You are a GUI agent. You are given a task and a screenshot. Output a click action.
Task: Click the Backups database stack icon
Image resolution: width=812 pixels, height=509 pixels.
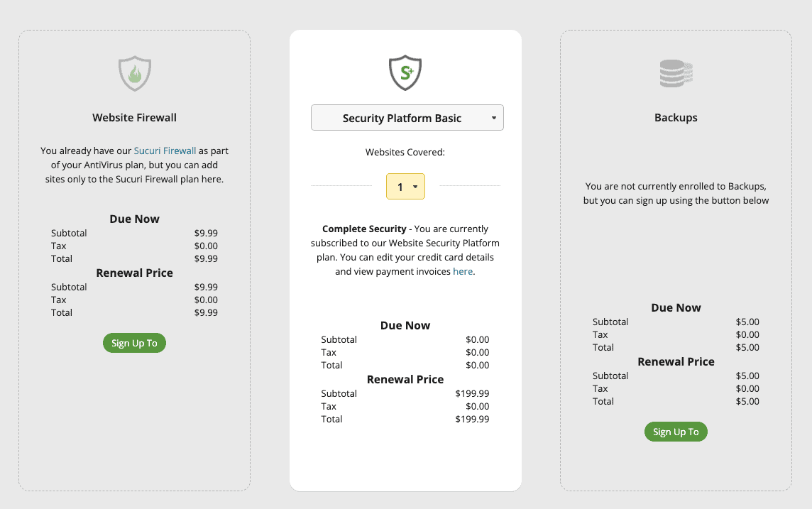[676, 73]
